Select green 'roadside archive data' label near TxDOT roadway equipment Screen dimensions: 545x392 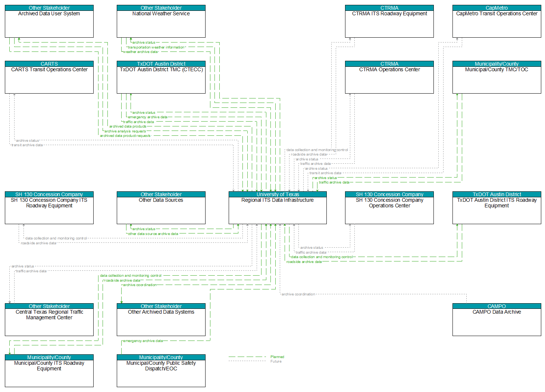[304, 262]
